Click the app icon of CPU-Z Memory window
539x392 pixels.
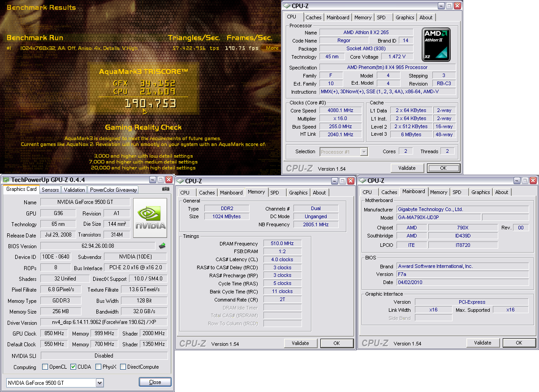[x=180, y=181]
